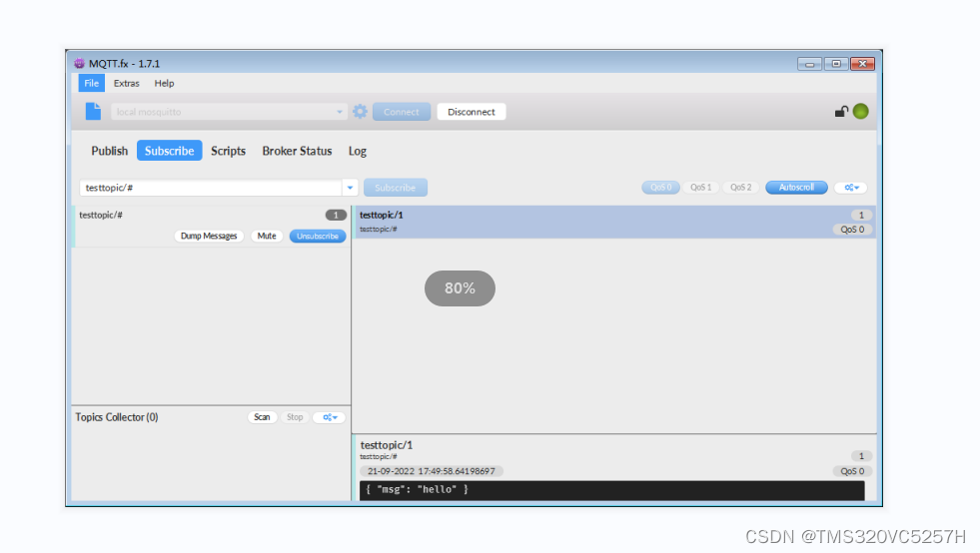Click the Subscribe button next to topic field
Image resolution: width=980 pixels, height=553 pixels.
click(395, 188)
